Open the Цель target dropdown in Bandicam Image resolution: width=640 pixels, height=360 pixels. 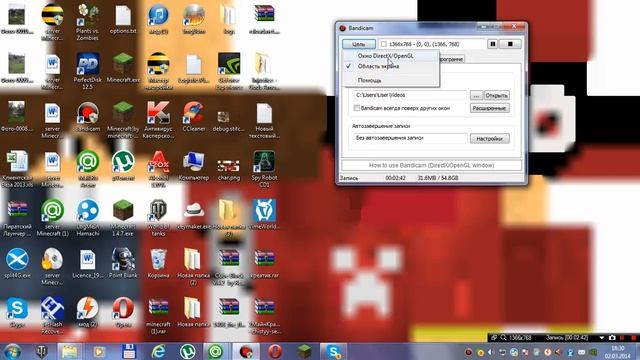[x=358, y=44]
